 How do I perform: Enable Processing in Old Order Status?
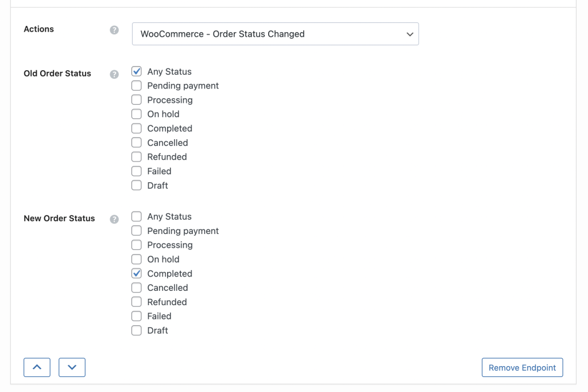tap(136, 99)
